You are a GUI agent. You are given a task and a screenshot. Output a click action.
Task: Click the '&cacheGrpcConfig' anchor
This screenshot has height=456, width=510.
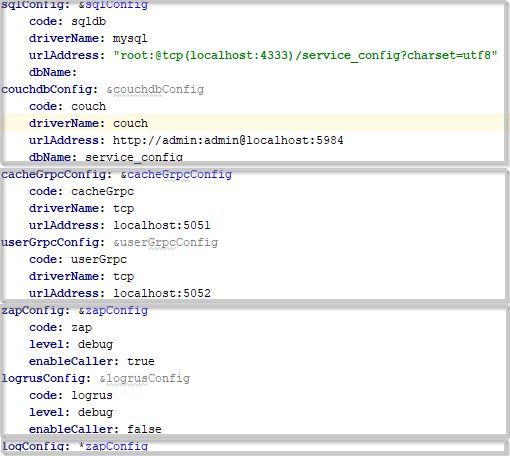click(x=176, y=174)
